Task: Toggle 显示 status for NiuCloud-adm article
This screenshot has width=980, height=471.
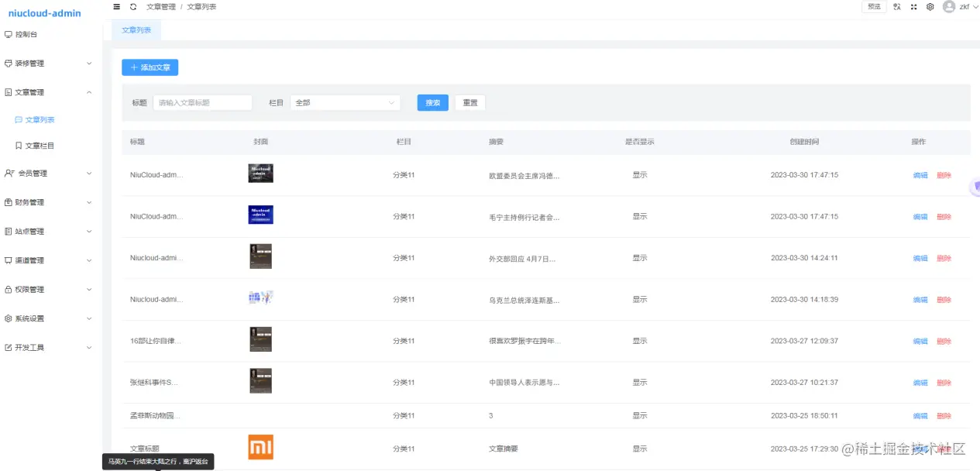Action: pos(639,174)
